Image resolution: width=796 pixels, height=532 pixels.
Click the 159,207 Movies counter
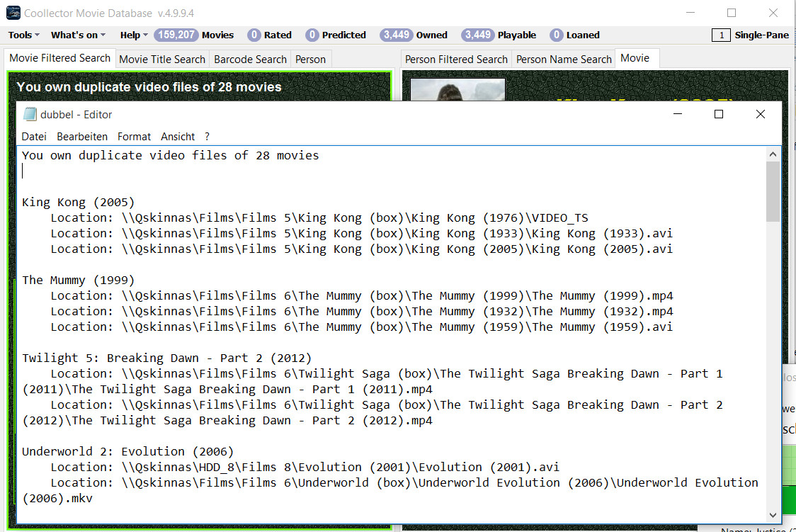click(194, 35)
